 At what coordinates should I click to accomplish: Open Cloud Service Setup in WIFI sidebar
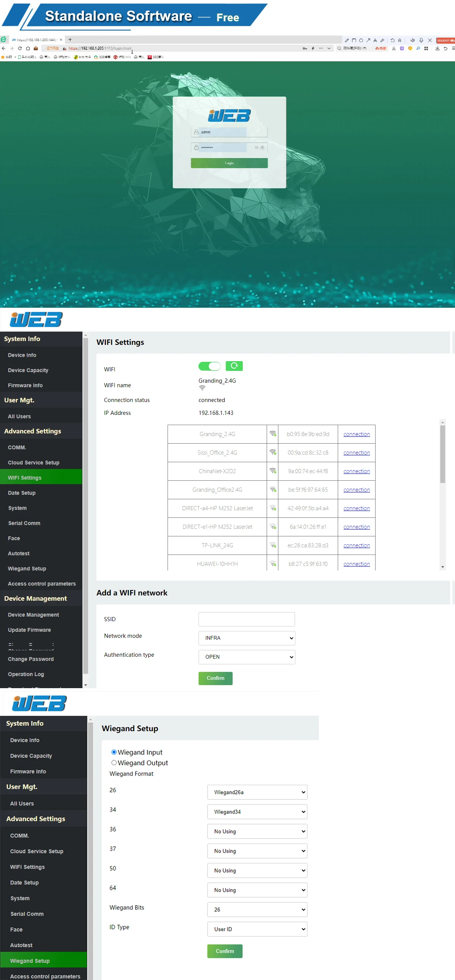(x=33, y=463)
